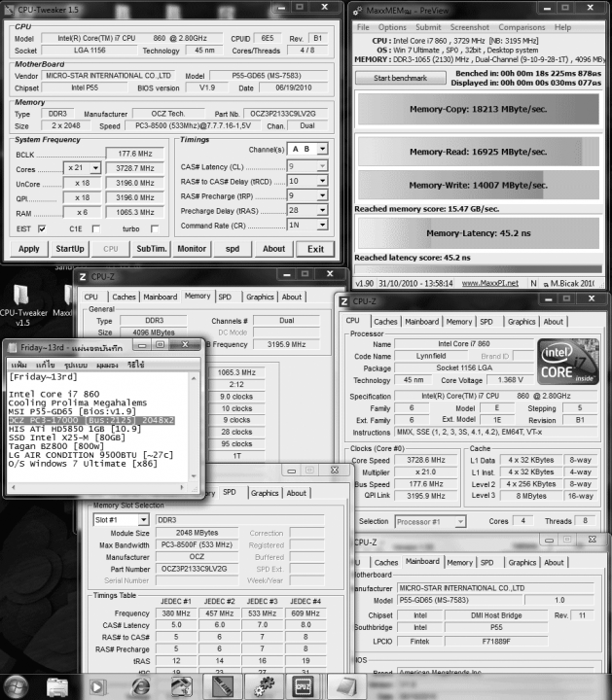The width and height of the screenshot is (612, 700).
Task: Click the StartUp button
Action: (70, 249)
